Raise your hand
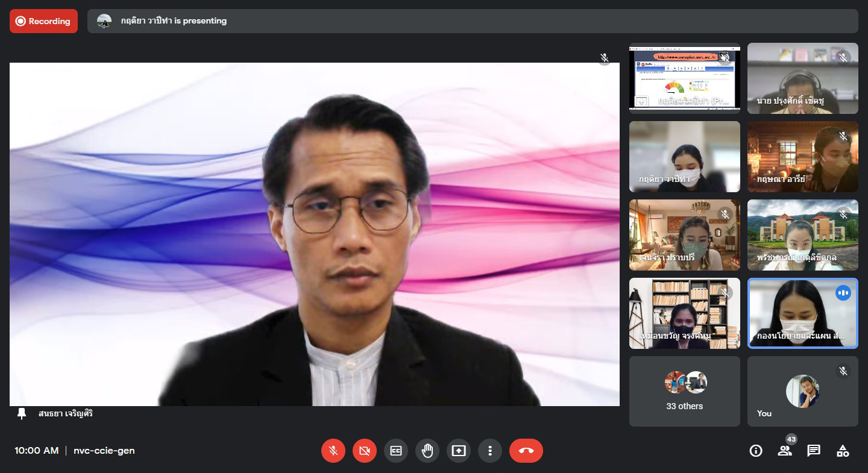 pyautogui.click(x=427, y=451)
